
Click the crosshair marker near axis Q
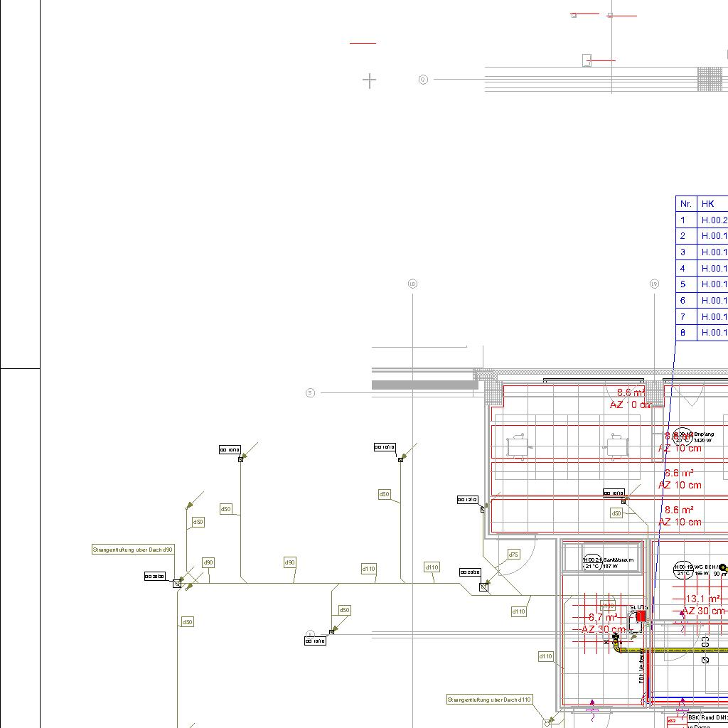click(369, 80)
